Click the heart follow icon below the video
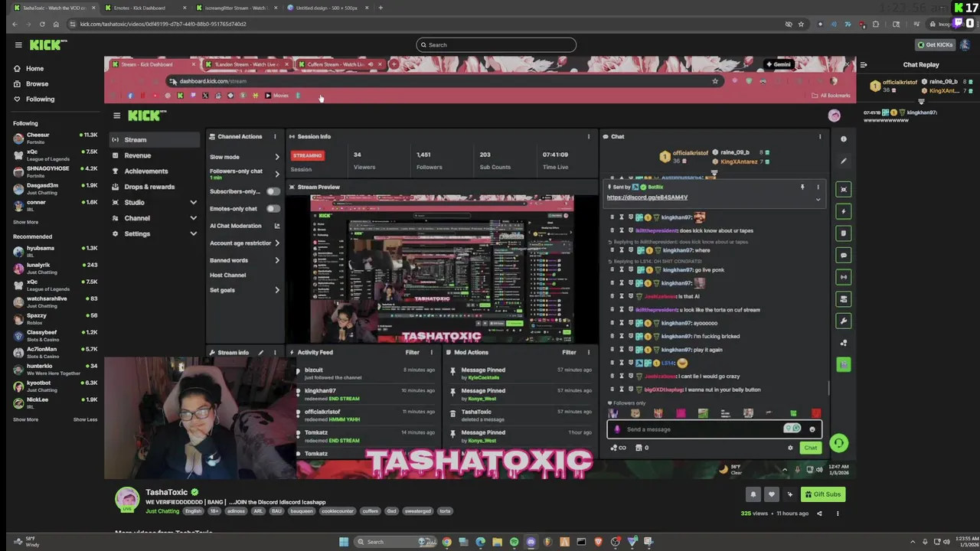The height and width of the screenshot is (551, 980). pos(772,494)
